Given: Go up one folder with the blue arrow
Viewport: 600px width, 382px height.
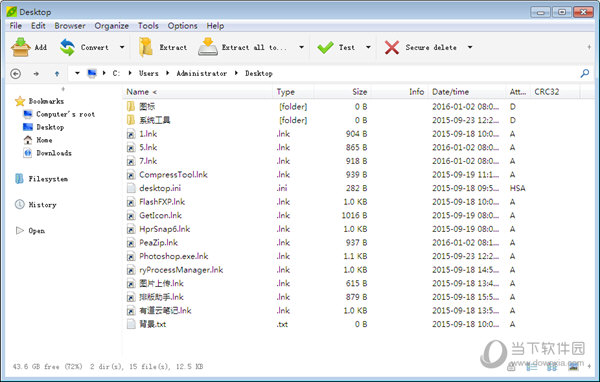Looking at the screenshot, I should pyautogui.click(x=57, y=73).
